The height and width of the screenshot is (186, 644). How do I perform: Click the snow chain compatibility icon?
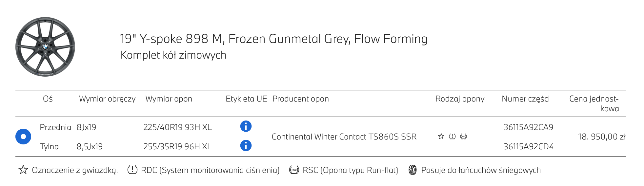tap(413, 170)
